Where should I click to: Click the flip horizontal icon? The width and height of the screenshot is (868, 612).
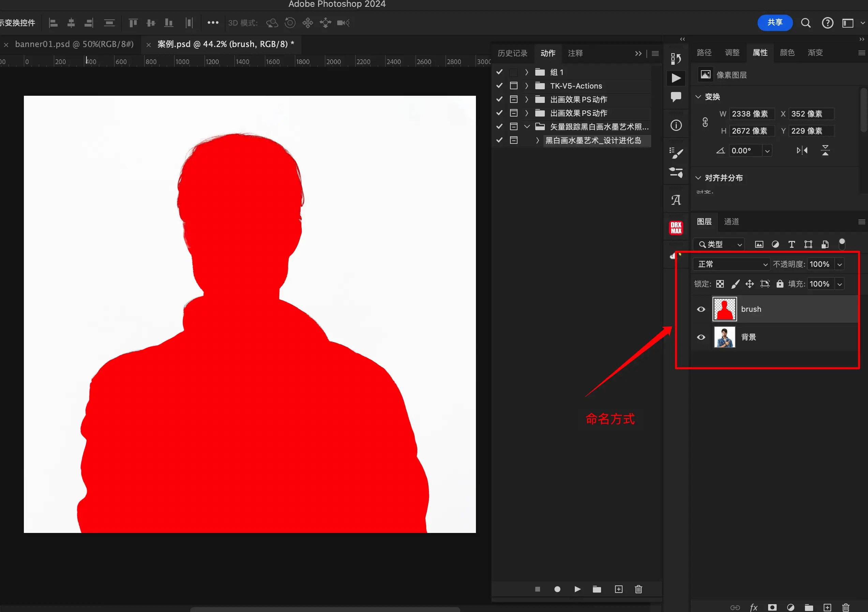click(802, 150)
